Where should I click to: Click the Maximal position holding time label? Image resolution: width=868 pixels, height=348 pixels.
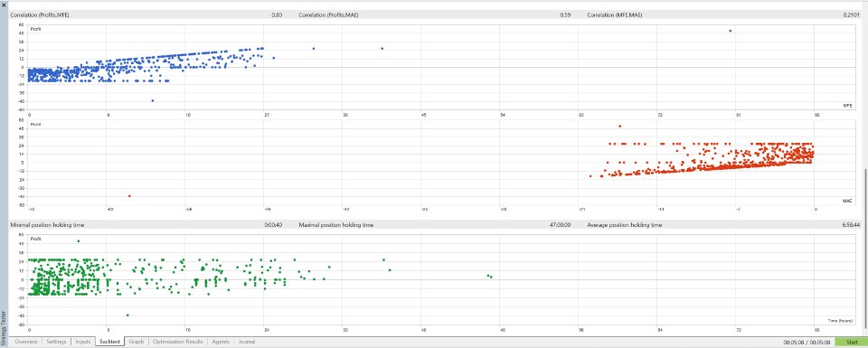click(x=336, y=225)
